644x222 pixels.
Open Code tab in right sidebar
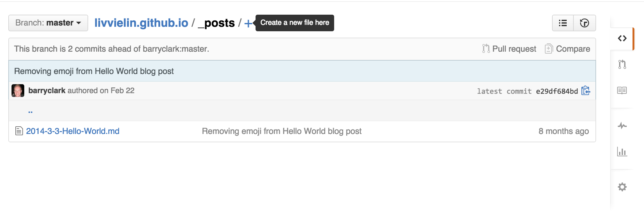pos(622,39)
